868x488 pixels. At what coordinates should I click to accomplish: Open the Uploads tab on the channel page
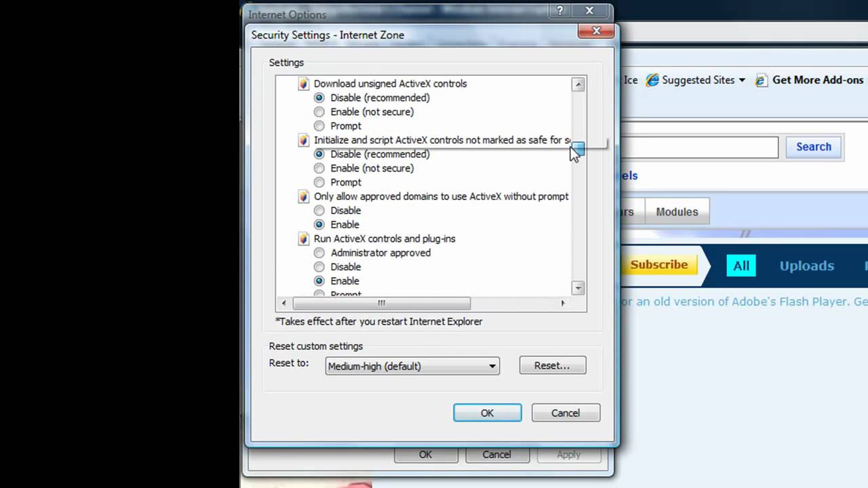click(807, 266)
